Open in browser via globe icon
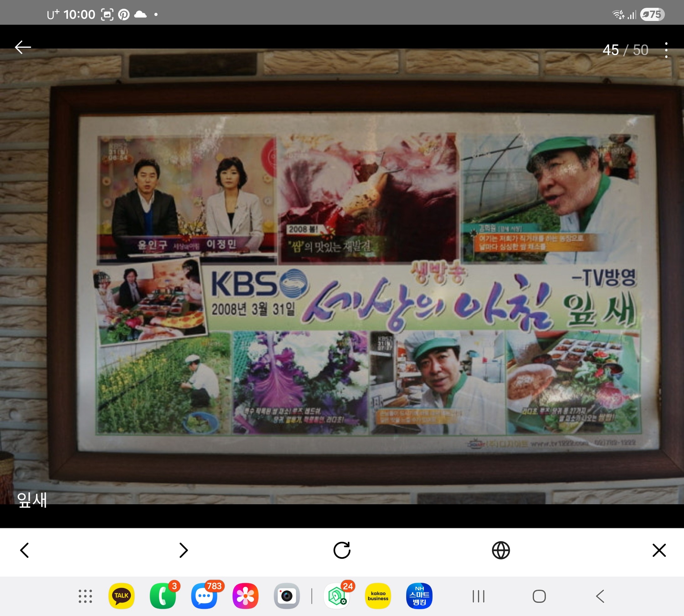684x616 pixels. coord(501,550)
